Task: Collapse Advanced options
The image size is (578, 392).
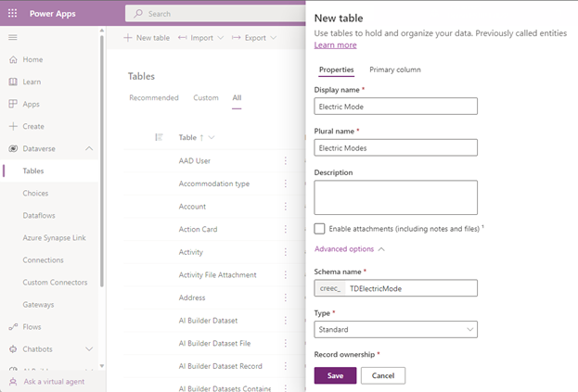Action: tap(350, 249)
